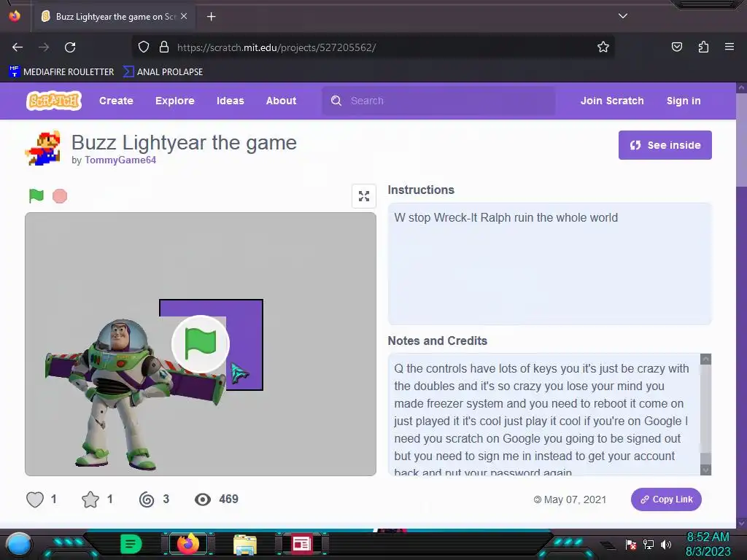
Task: Click the star favorite icon
Action: point(90,499)
